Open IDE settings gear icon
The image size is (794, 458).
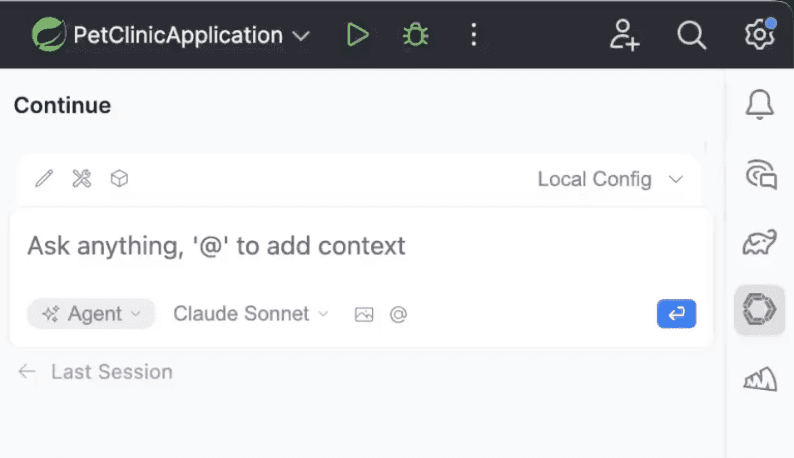tap(759, 35)
